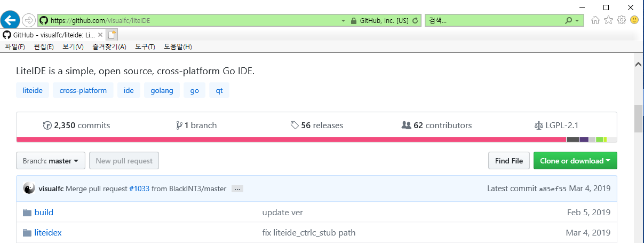Open the browser Home page icon

pos(595,20)
